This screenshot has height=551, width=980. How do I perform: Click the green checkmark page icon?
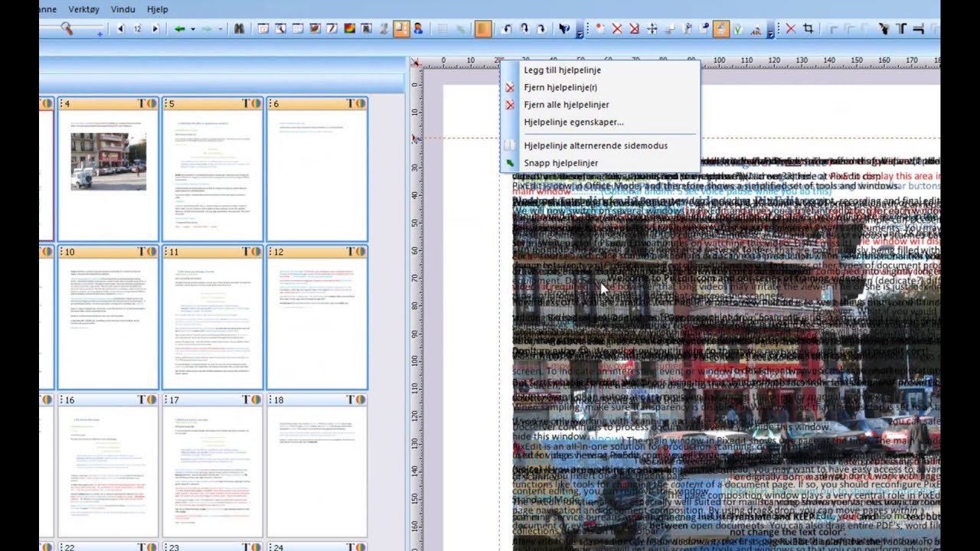[738, 28]
